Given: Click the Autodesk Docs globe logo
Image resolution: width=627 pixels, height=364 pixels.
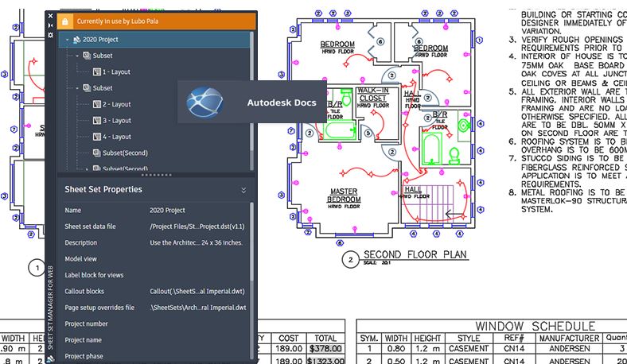Looking at the screenshot, I should (204, 103).
